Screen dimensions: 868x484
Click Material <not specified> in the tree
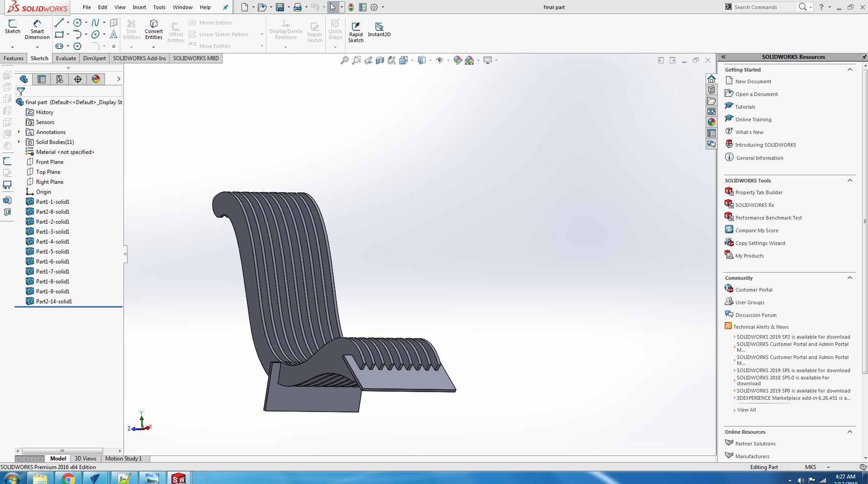tap(65, 152)
